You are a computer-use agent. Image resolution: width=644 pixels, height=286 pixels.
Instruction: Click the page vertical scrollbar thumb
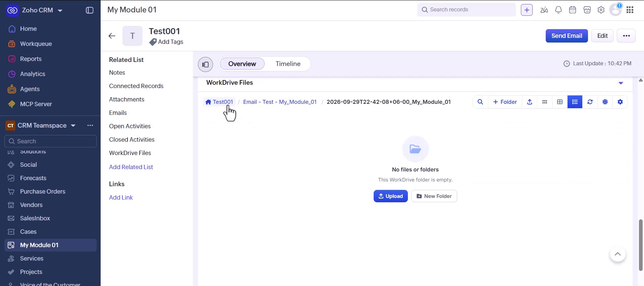(641, 245)
